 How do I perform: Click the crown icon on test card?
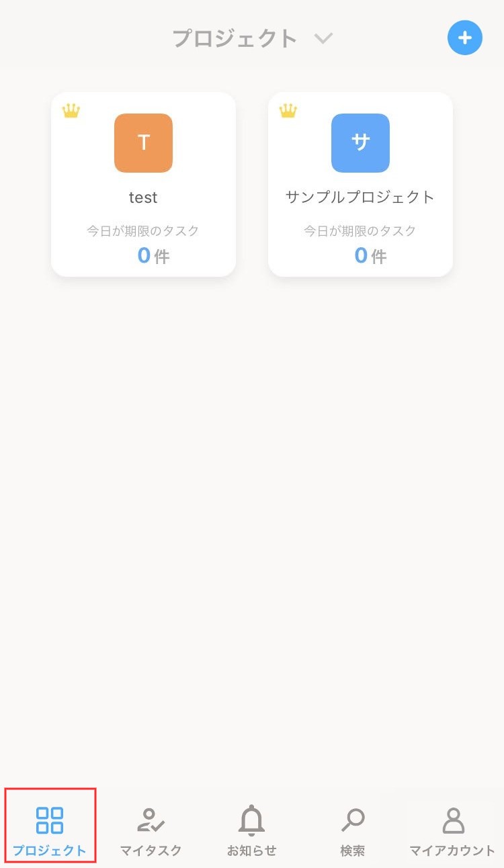71,111
